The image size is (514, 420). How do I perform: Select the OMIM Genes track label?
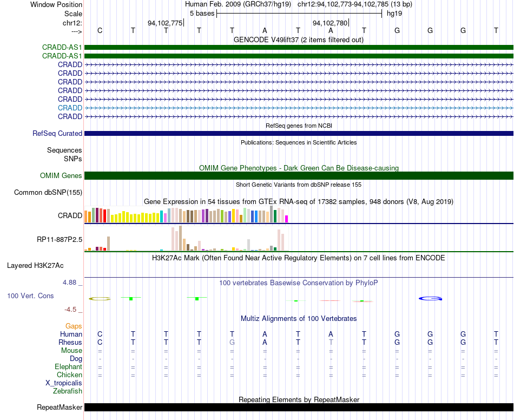[61, 176]
